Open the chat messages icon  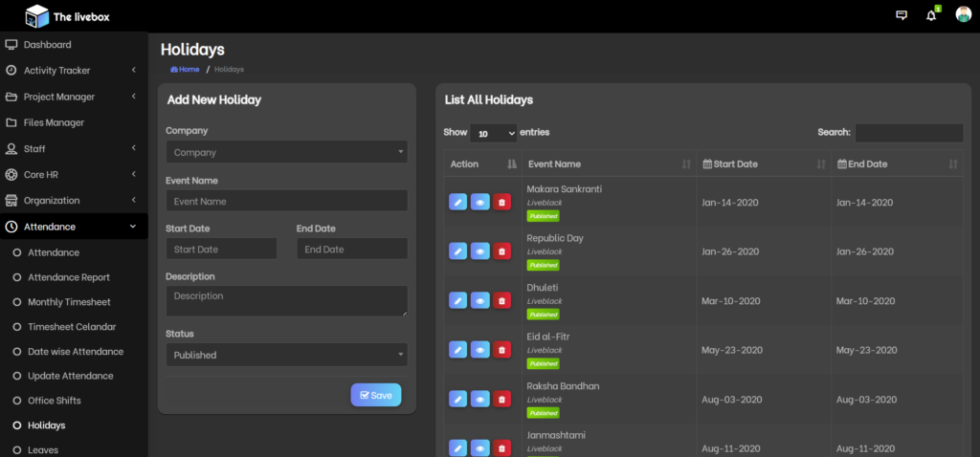click(x=901, y=15)
